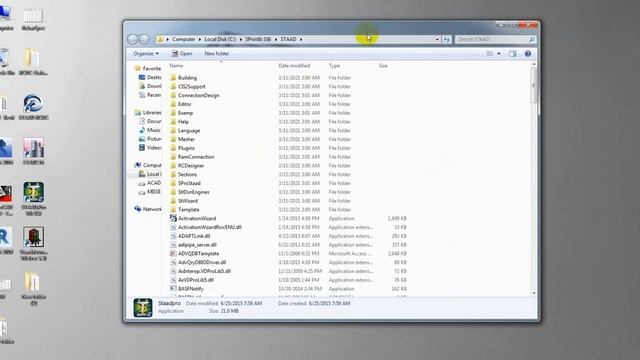Select the ADVQDBTemplate Access file icon
Image resolution: width=640 pixels, height=360 pixels.
(x=173, y=253)
